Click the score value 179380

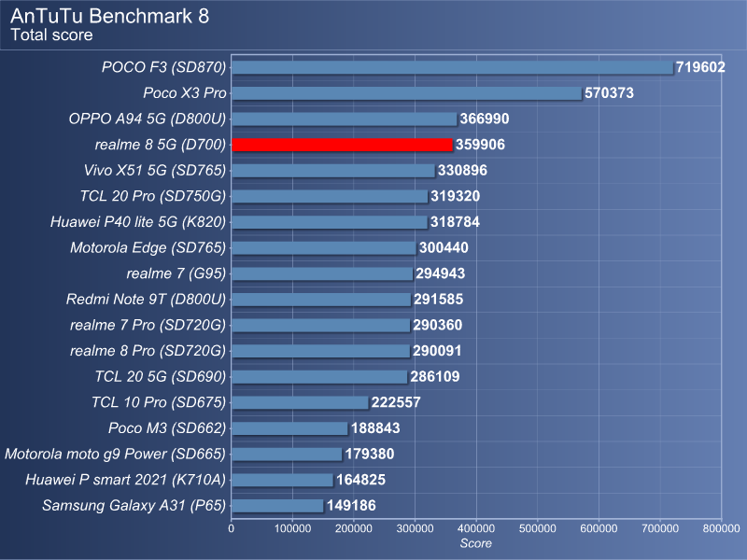[x=370, y=454]
